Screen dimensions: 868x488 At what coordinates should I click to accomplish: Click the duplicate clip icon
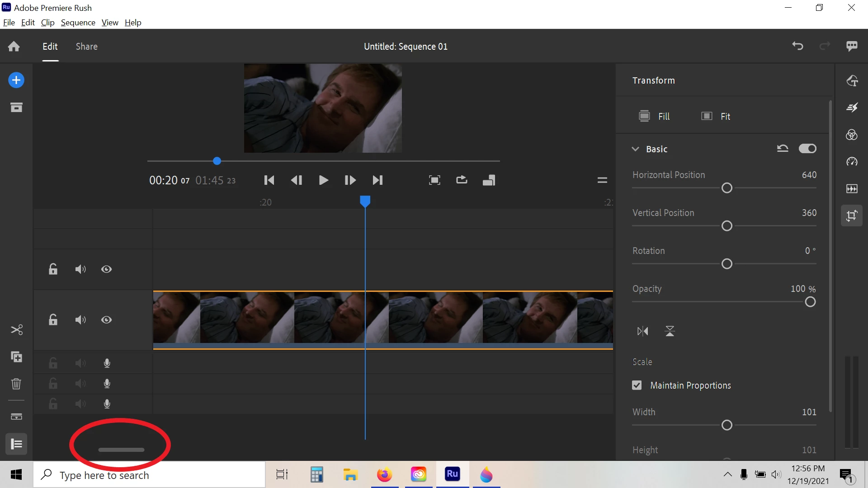[17, 357]
